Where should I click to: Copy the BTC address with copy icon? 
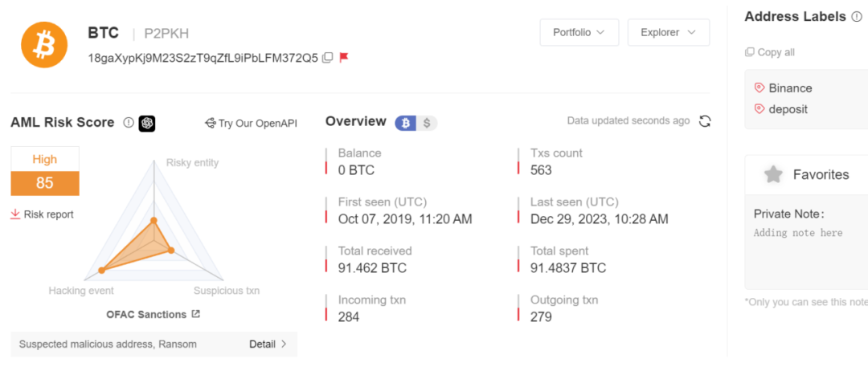(x=328, y=58)
